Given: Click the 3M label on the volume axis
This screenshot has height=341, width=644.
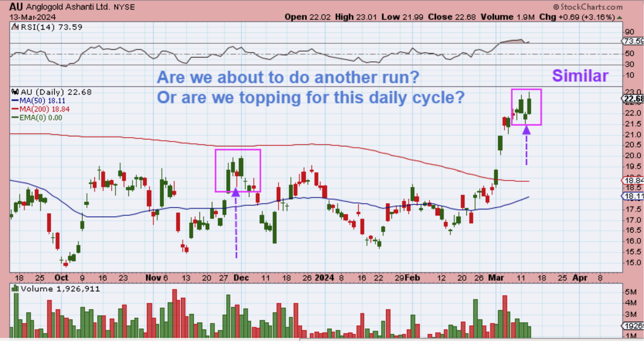Looking at the screenshot, I should click(631, 314).
